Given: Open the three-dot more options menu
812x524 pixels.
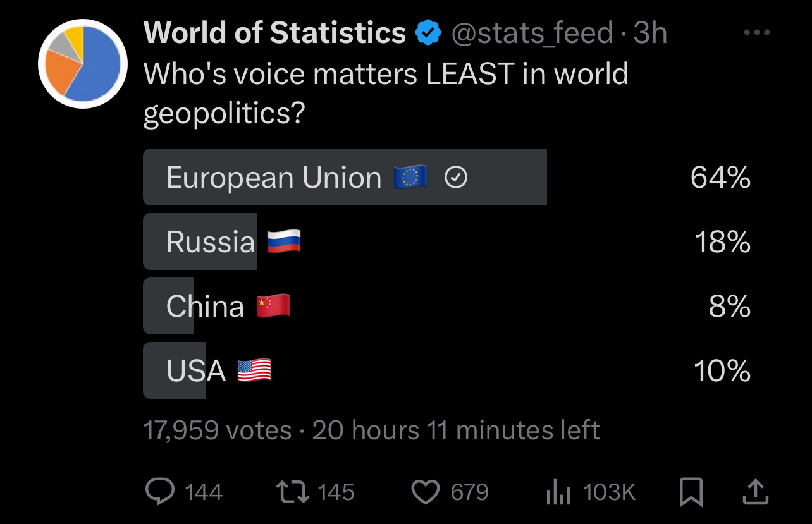Looking at the screenshot, I should coord(757,33).
